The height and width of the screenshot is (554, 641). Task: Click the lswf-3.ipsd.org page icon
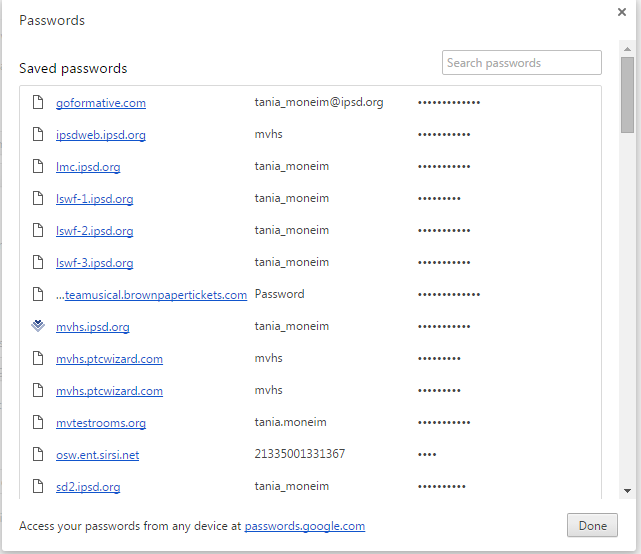pos(38,262)
